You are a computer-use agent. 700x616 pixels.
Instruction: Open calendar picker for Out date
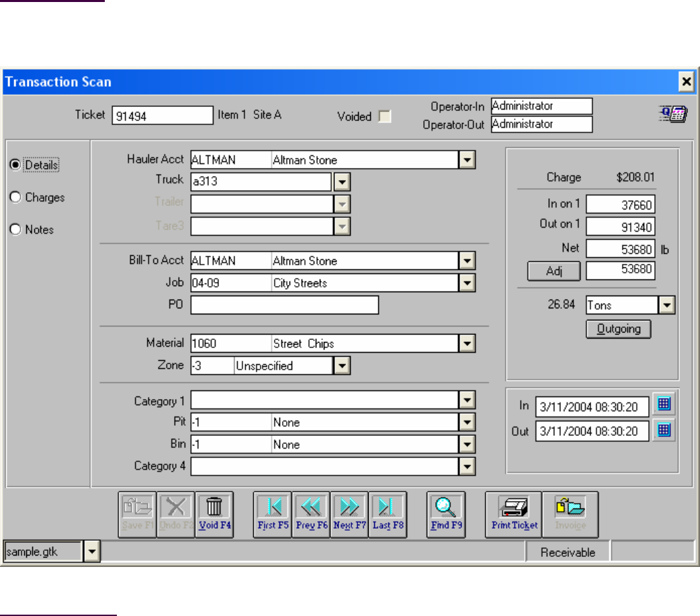pos(664,431)
